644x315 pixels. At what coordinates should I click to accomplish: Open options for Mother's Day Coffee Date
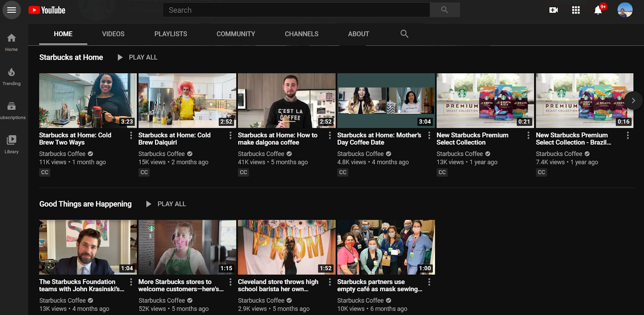click(429, 135)
